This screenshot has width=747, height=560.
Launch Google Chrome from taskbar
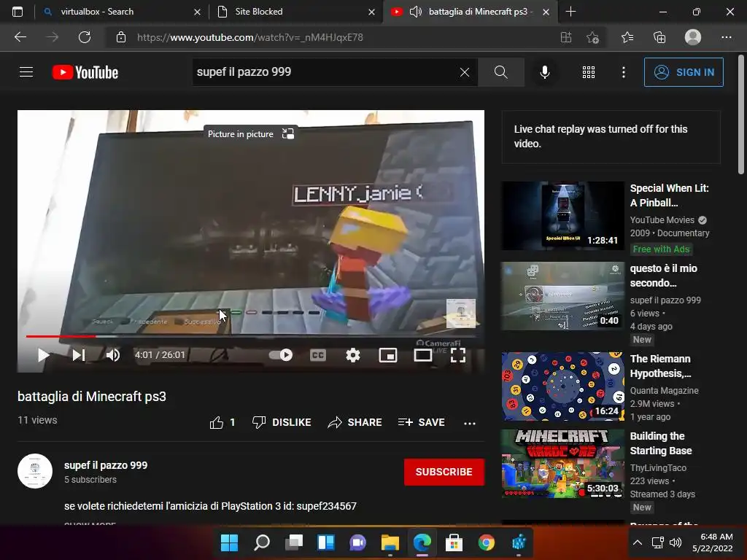487,542
